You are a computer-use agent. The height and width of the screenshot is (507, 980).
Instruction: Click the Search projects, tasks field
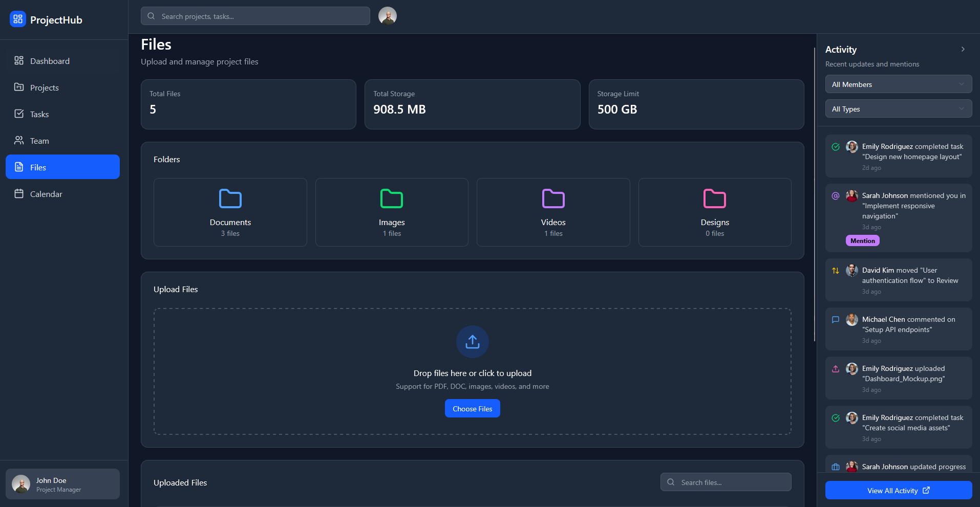[261, 16]
